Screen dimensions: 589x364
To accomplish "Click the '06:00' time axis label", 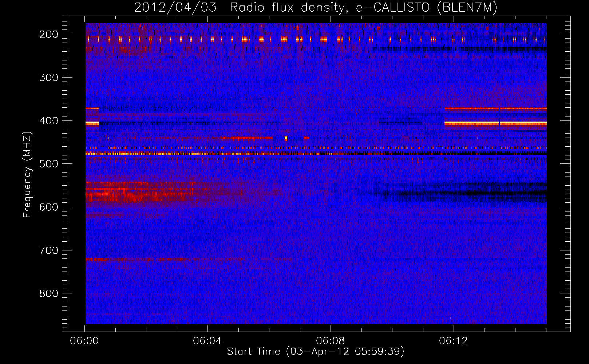I will (84, 341).
